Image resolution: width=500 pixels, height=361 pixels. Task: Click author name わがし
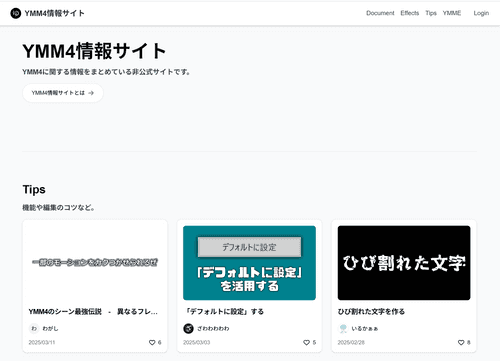50,328
